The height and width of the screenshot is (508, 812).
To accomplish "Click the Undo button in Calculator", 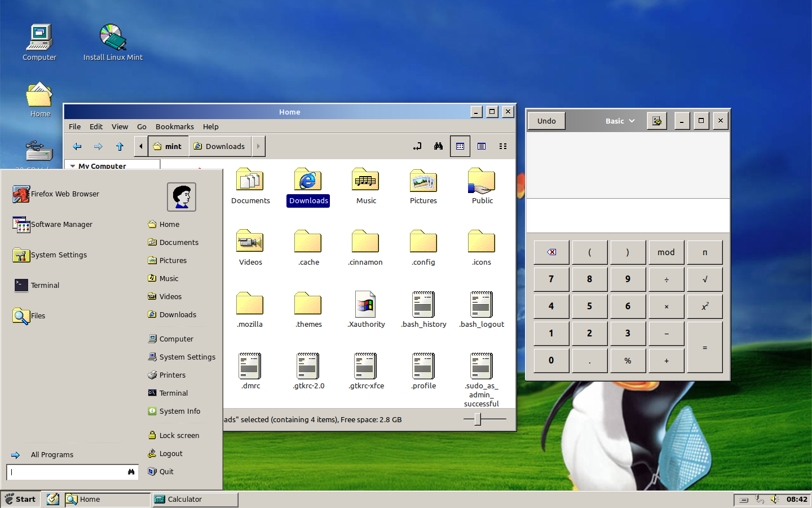I will [546, 121].
